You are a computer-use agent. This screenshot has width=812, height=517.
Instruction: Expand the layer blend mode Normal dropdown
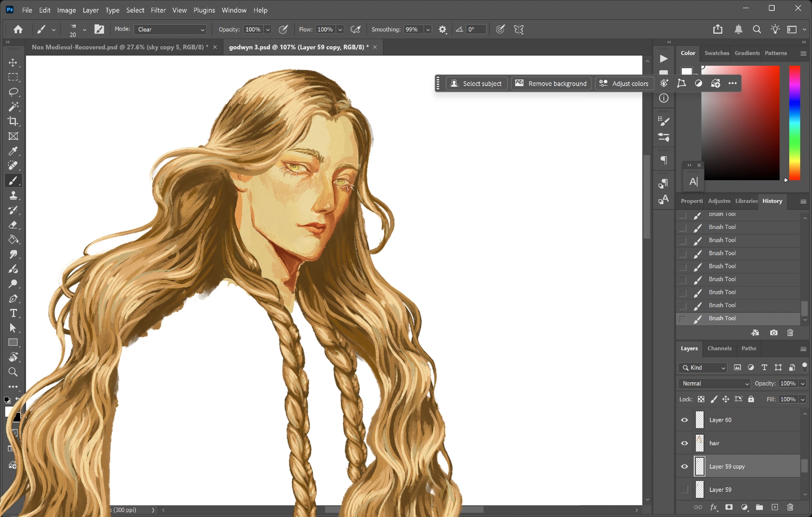click(714, 383)
